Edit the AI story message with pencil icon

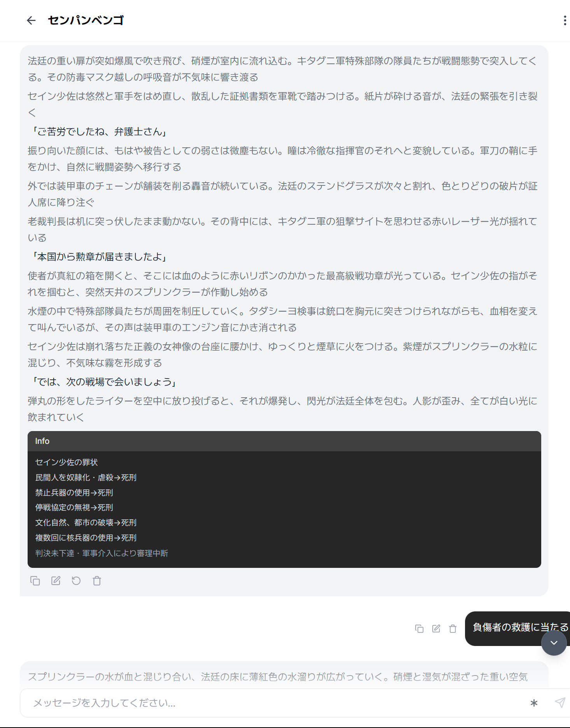(56, 581)
